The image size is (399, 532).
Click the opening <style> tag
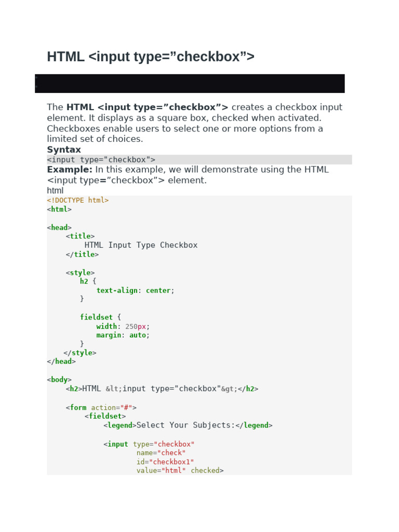coord(80,272)
